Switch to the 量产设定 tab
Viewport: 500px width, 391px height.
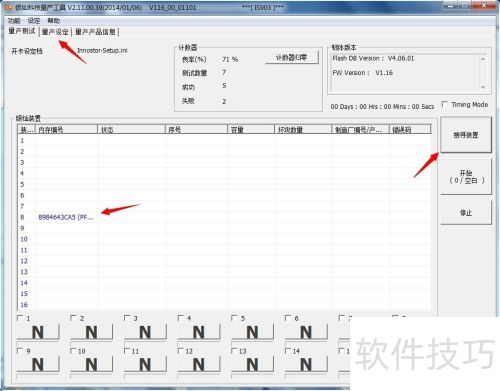click(x=55, y=32)
